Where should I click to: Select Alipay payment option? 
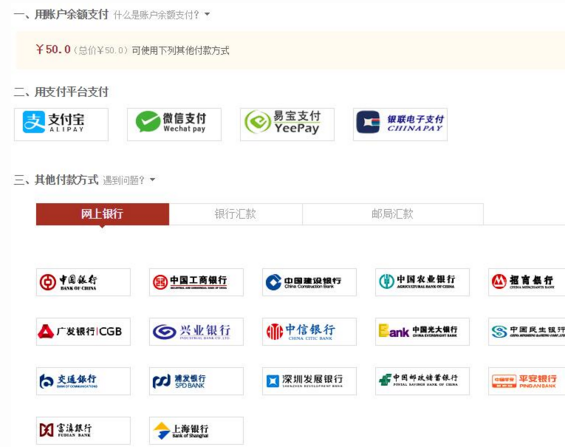[x=61, y=124]
